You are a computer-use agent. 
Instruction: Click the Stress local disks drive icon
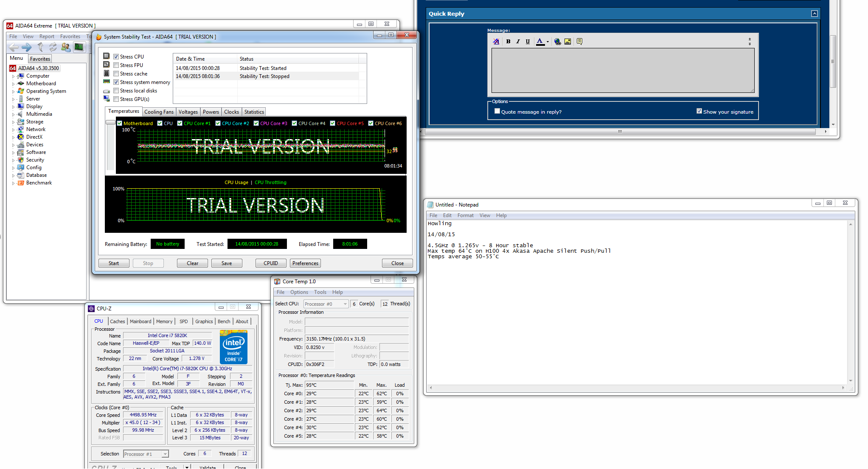tap(107, 91)
